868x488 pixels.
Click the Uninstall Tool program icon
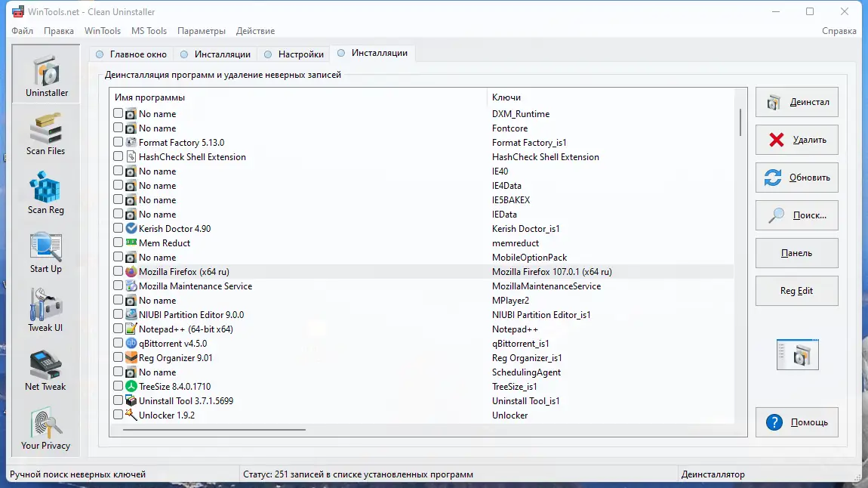pos(131,400)
